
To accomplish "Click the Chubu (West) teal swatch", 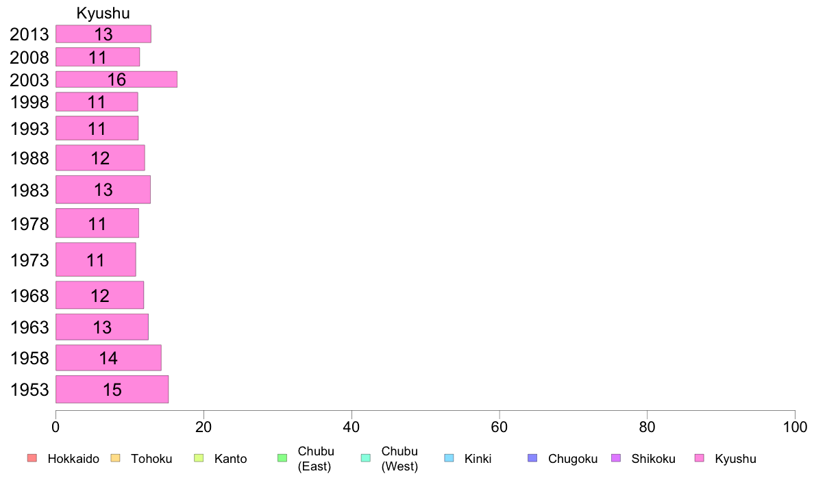I will 365,458.
